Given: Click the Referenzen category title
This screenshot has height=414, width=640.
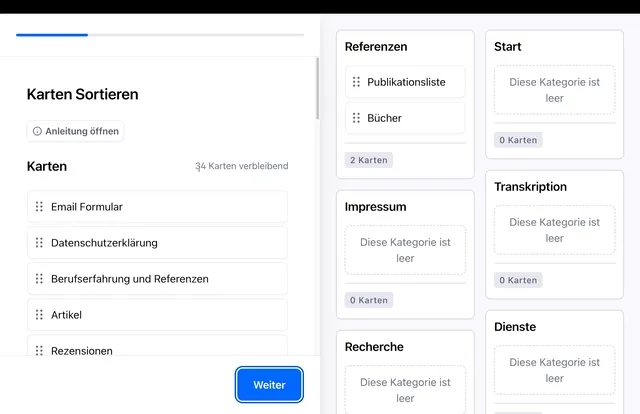Looking at the screenshot, I should (x=376, y=47).
